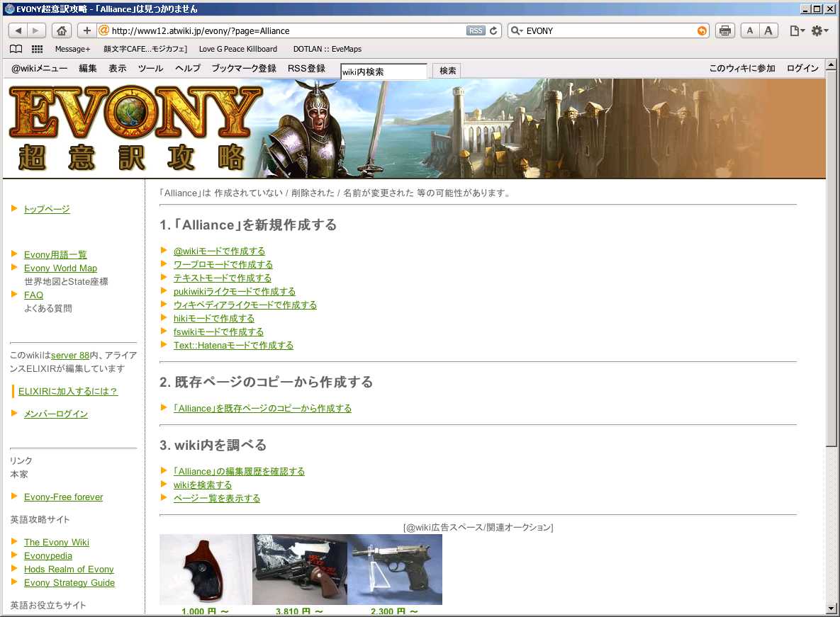Open 「Alliance」の編集履歴を確認する link

[239, 472]
